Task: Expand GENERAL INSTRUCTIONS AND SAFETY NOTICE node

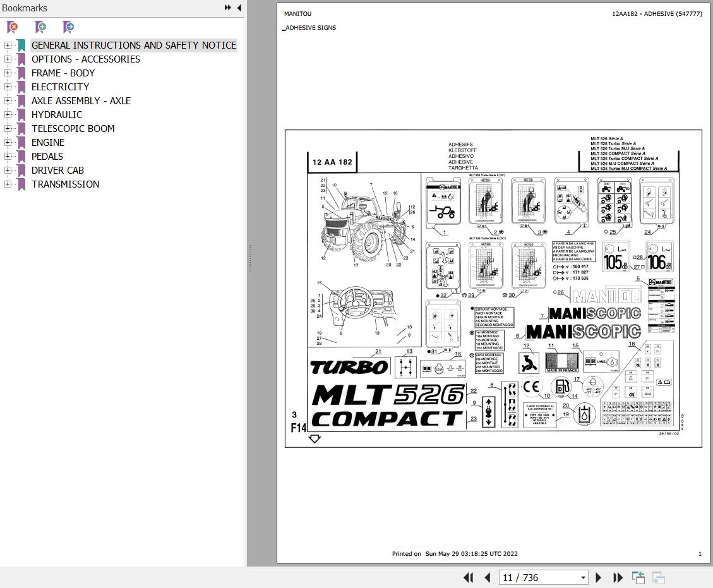Action: 8,45
